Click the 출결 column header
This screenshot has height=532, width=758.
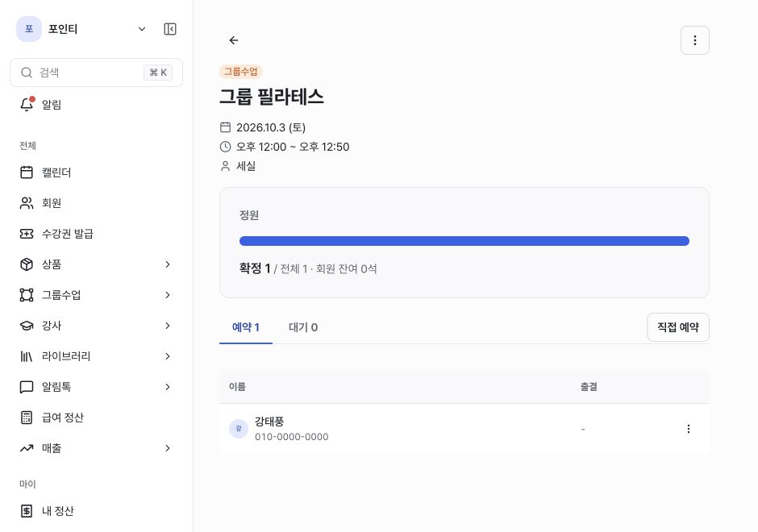[589, 387]
